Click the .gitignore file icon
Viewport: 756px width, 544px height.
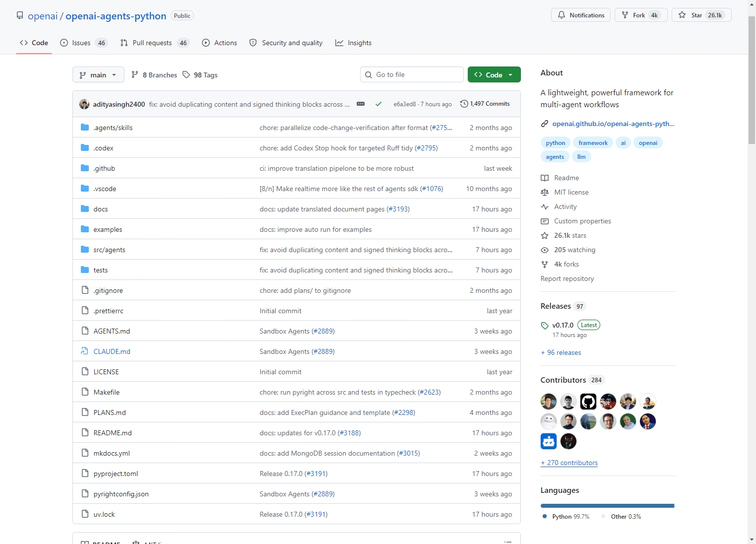pyautogui.click(x=85, y=290)
